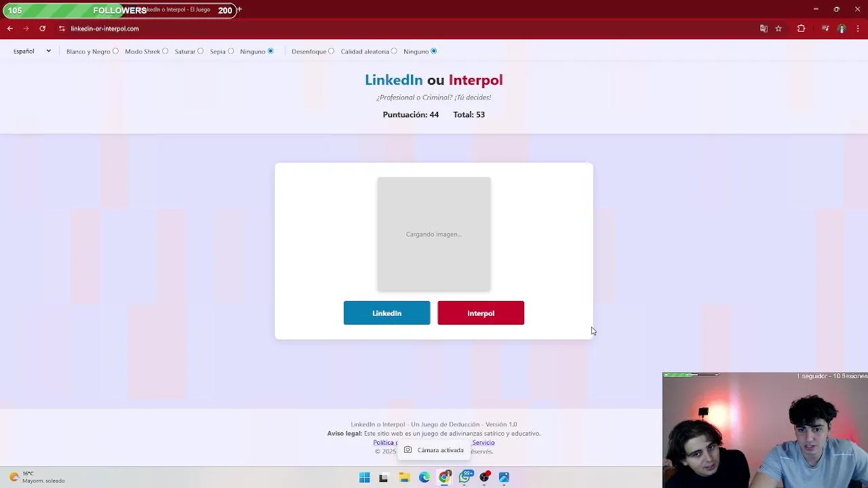This screenshot has height=488, width=868.
Task: Open the Chrome three-dot menu
Action: point(858,28)
